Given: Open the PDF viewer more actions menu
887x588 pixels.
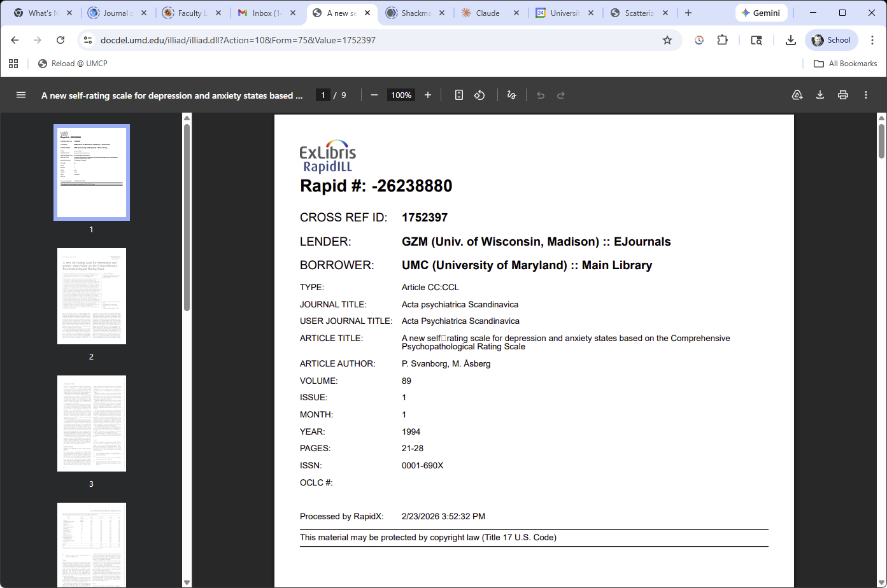Looking at the screenshot, I should pyautogui.click(x=866, y=95).
